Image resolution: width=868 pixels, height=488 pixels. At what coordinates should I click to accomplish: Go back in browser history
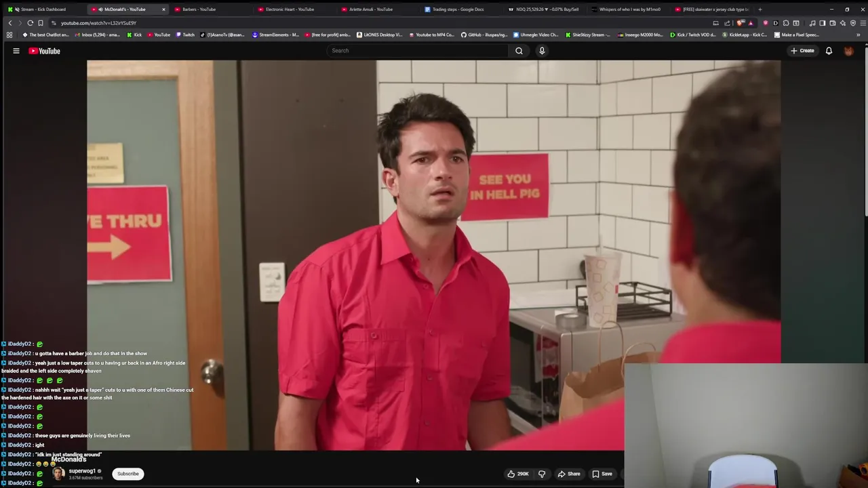click(10, 23)
